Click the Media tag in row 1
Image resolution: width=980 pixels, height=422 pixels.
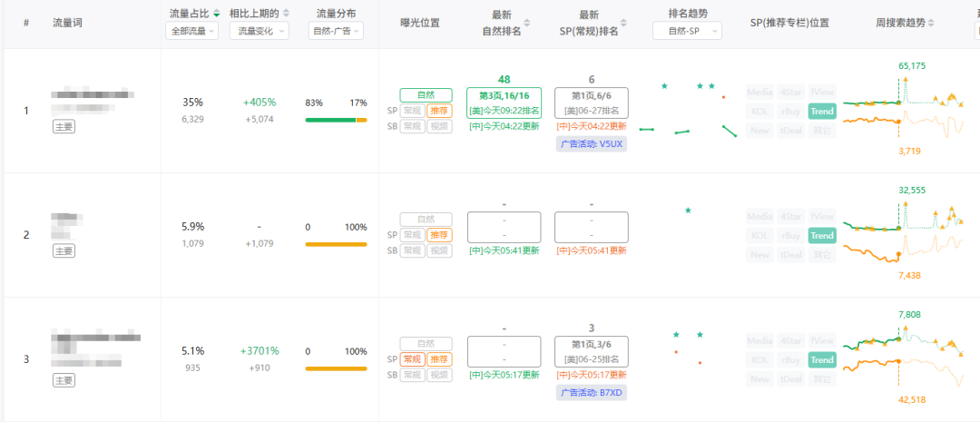(x=760, y=93)
